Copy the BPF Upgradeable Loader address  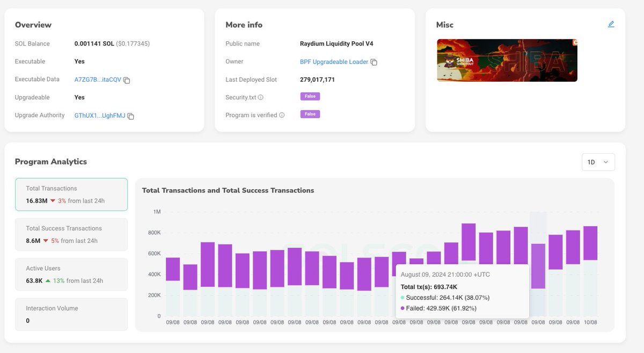(x=374, y=62)
